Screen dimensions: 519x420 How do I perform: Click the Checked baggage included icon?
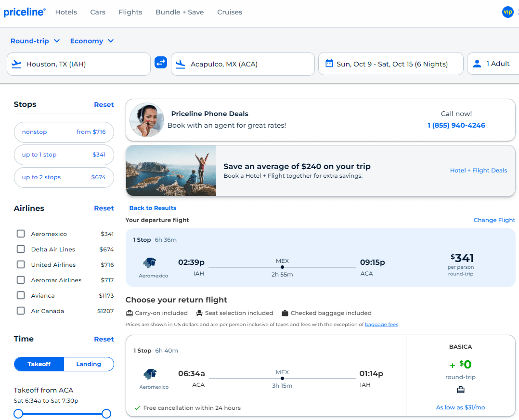point(285,313)
